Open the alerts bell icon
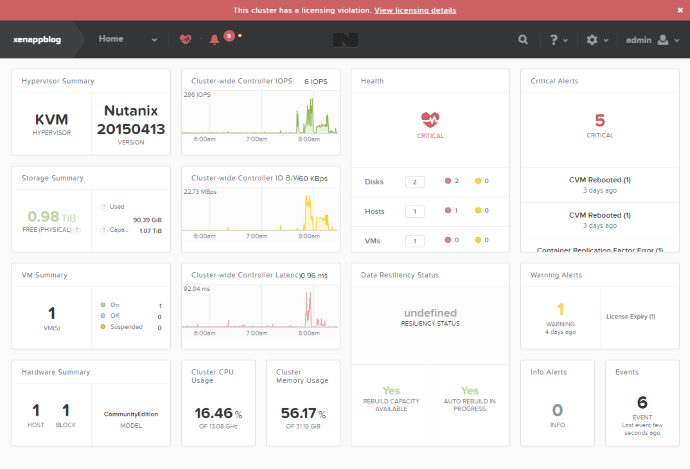Screen dimensions: 690x469 (214, 40)
